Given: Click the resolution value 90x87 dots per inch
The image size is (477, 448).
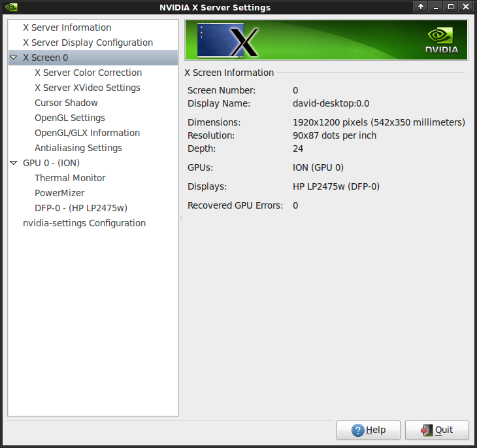Looking at the screenshot, I should (x=335, y=135).
